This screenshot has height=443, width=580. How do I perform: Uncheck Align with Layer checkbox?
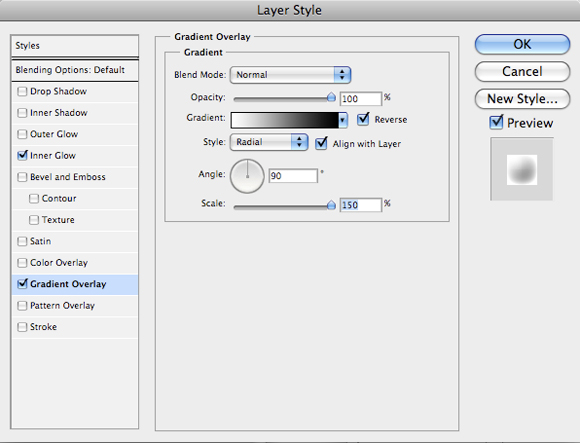(x=321, y=143)
